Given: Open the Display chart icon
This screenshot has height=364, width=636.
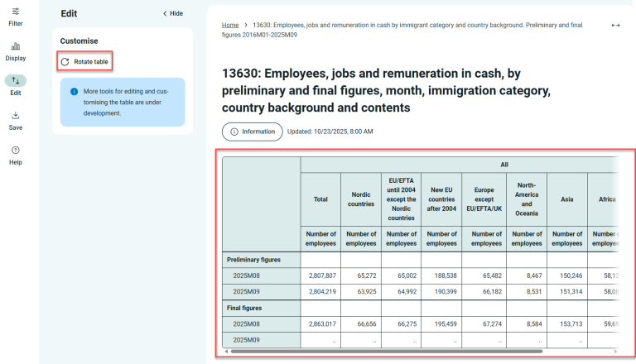Looking at the screenshot, I should [16, 46].
